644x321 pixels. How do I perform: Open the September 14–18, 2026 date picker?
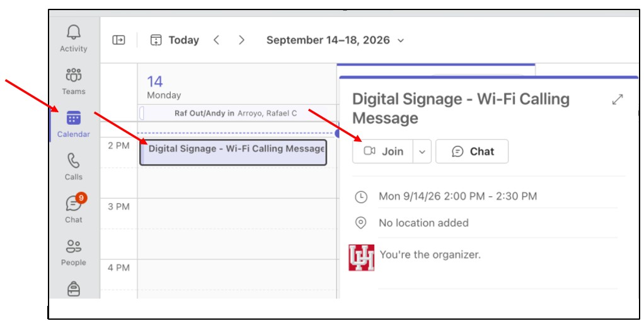pos(335,40)
